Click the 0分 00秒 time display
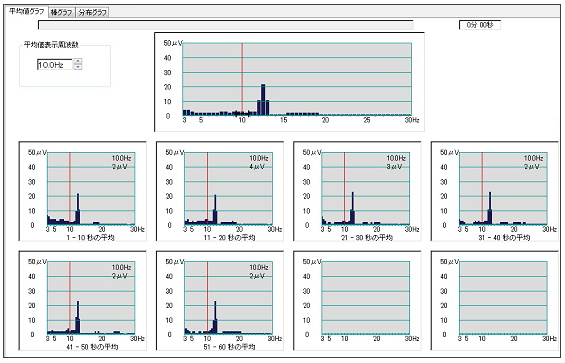 tap(480, 25)
